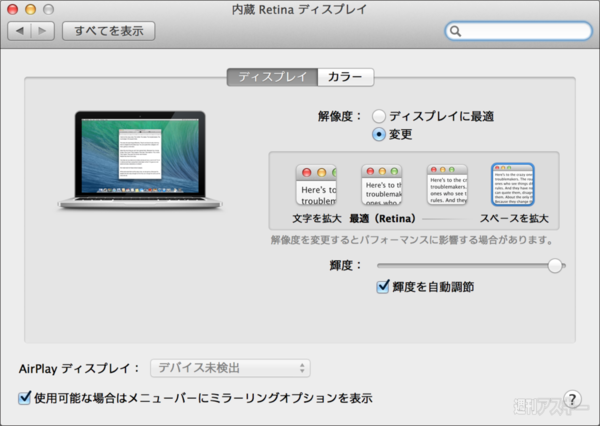Screen dimensions: 600x426
Task: Click the 内蔵 Retina ディスプレイ window title
Action: [299, 9]
